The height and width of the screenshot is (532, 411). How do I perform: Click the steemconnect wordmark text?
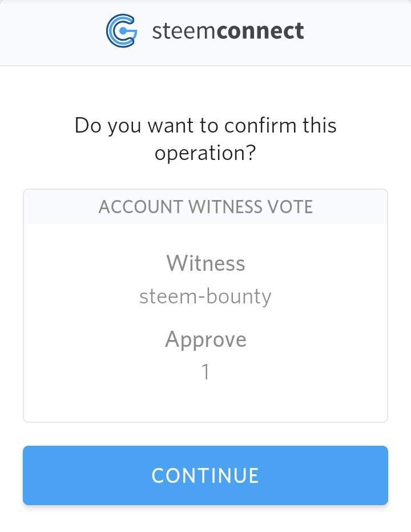coord(228,31)
